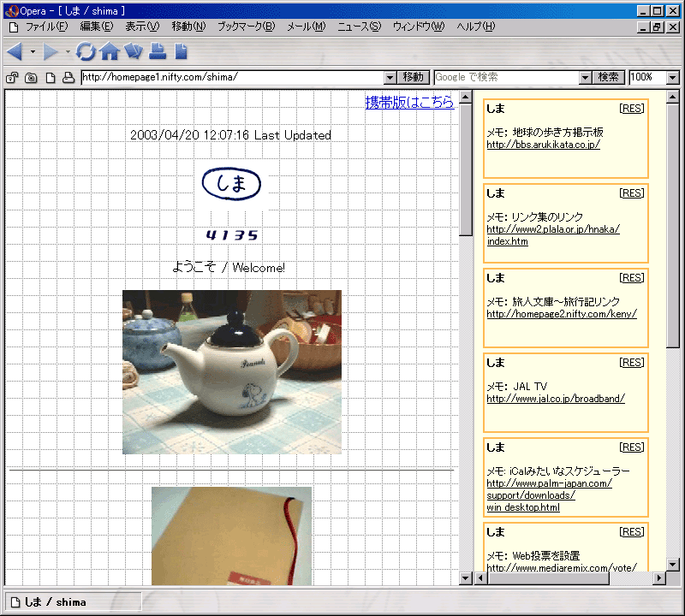Expand the Google search dropdown
685x616 pixels.
(585, 78)
